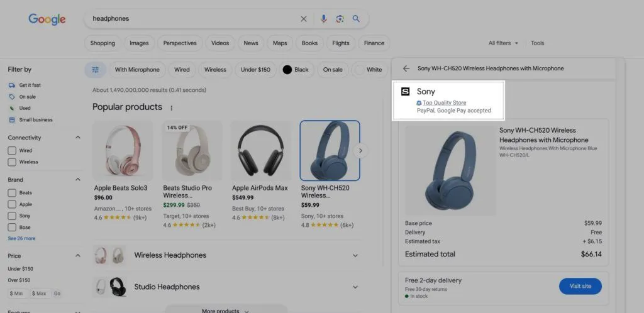Switch to the Videos tab
The image size is (644, 313).
220,43
